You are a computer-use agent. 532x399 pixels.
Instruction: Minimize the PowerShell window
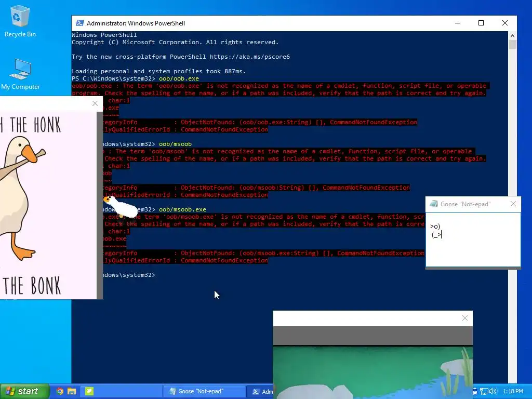tap(458, 23)
